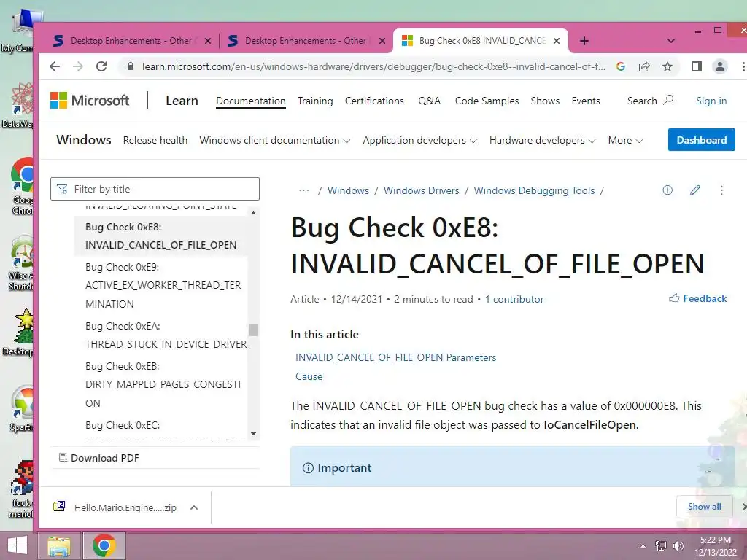Viewport: 747px width, 560px height.
Task: Open Events in Learn nav
Action: [x=586, y=101]
